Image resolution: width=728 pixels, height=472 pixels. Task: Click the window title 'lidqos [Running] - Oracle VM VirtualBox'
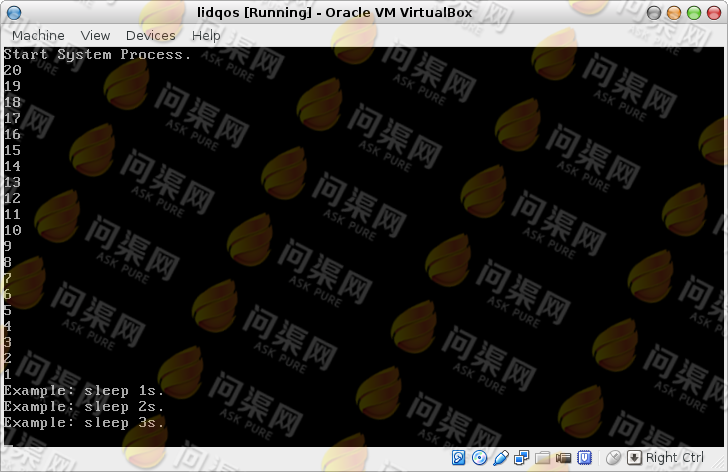tap(334, 13)
